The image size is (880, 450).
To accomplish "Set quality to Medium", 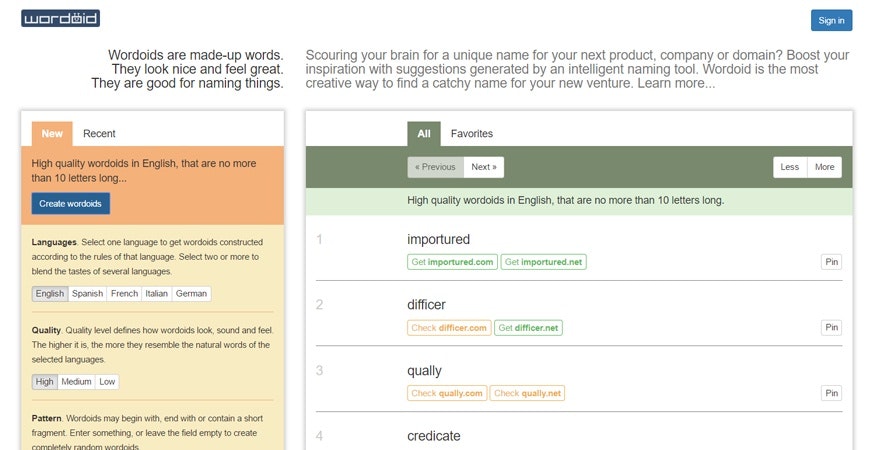I will point(76,382).
